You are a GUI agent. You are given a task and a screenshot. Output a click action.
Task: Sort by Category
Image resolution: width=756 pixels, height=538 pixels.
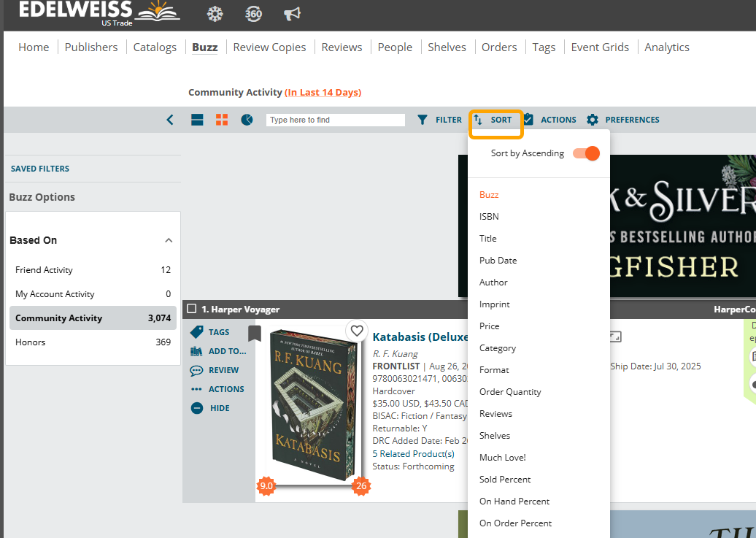[498, 348]
